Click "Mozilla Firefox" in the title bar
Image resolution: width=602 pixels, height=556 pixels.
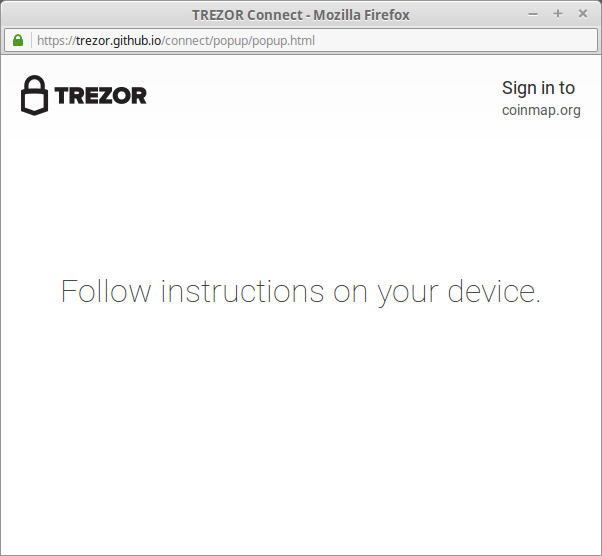[x=362, y=15]
